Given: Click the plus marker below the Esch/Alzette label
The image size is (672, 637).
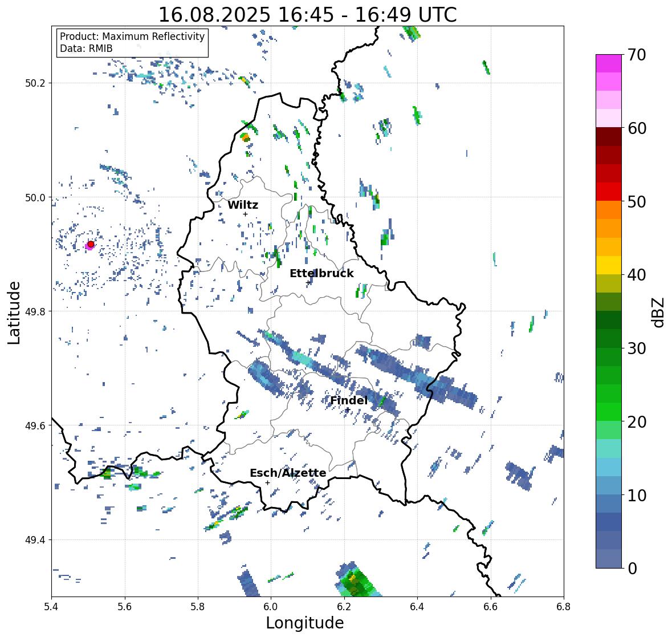Looking at the screenshot, I should pyautogui.click(x=267, y=482).
